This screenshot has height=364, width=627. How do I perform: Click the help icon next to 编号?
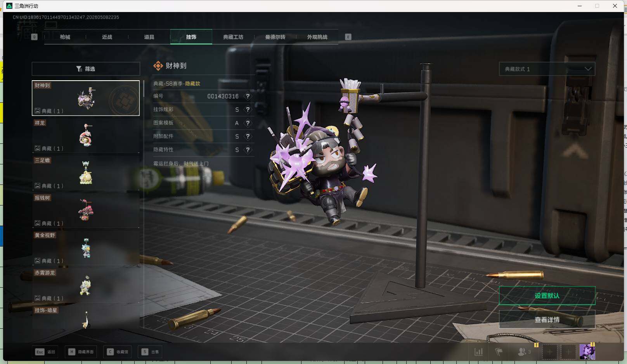248,96
